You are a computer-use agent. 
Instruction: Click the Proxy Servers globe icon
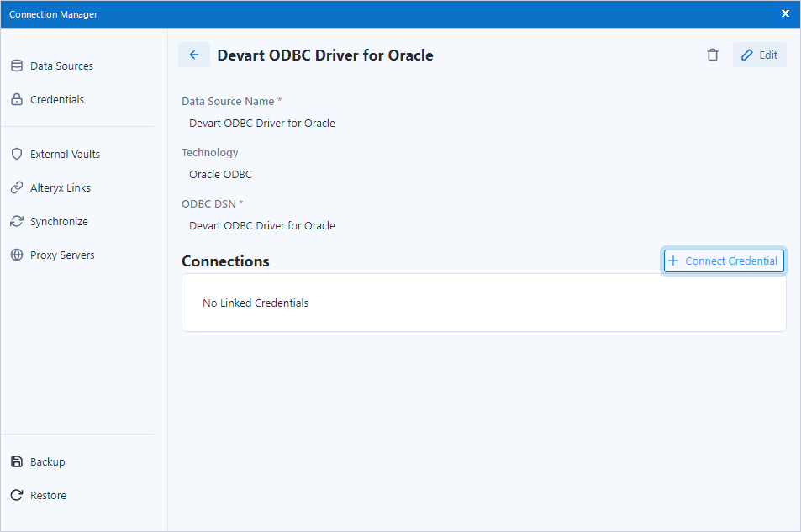[17, 255]
